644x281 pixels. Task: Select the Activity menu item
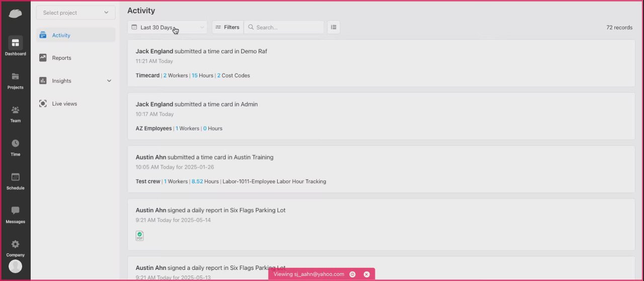[x=75, y=35]
